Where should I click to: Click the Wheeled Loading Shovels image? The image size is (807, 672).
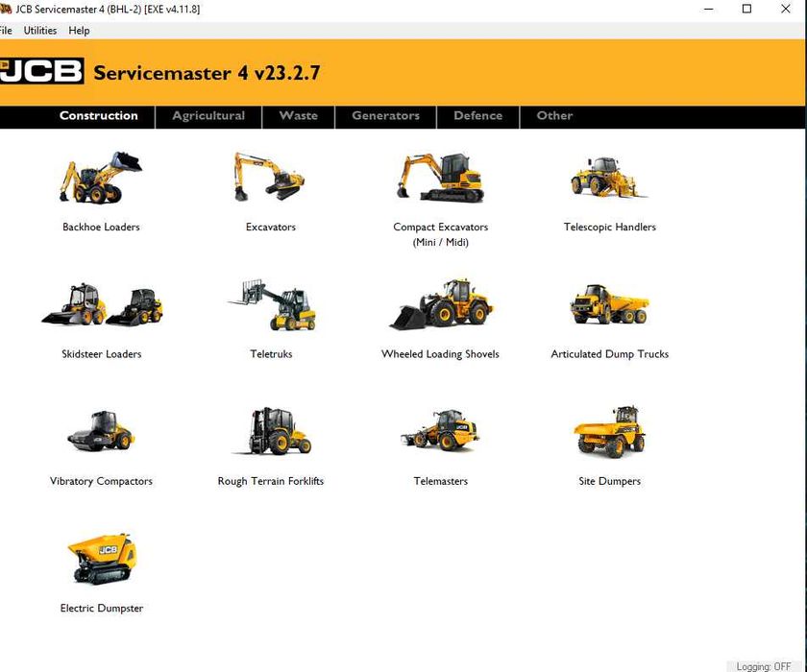(441, 304)
